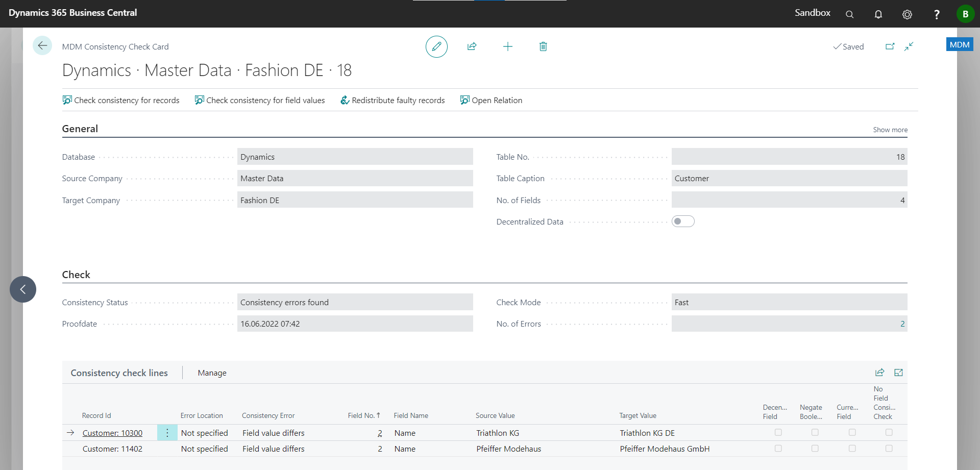Tick Decentralized Field checkbox for Customer: 11402
Screen dimensions: 980x470
778,449
